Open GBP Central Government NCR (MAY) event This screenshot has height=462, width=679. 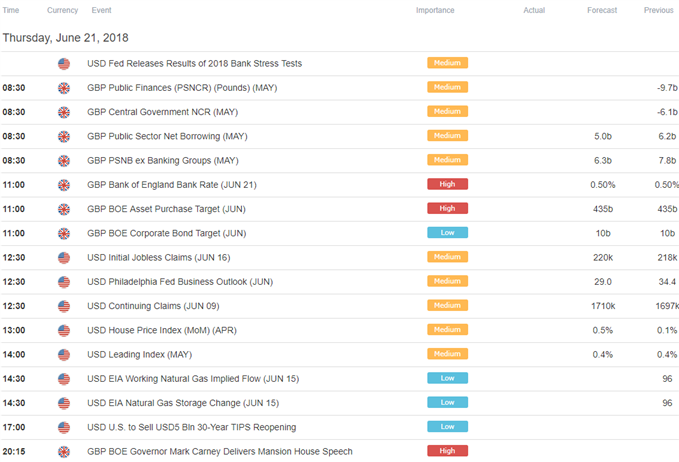(162, 112)
